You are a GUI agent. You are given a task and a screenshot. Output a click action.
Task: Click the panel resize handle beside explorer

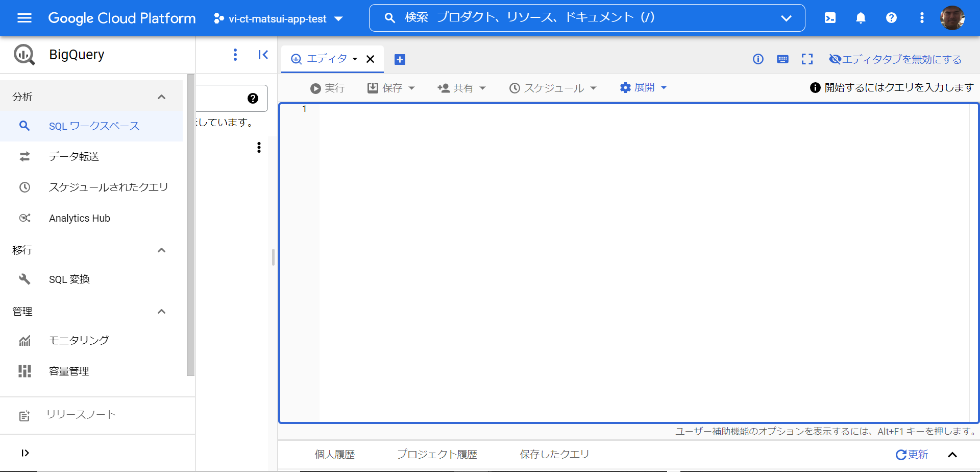point(274,257)
